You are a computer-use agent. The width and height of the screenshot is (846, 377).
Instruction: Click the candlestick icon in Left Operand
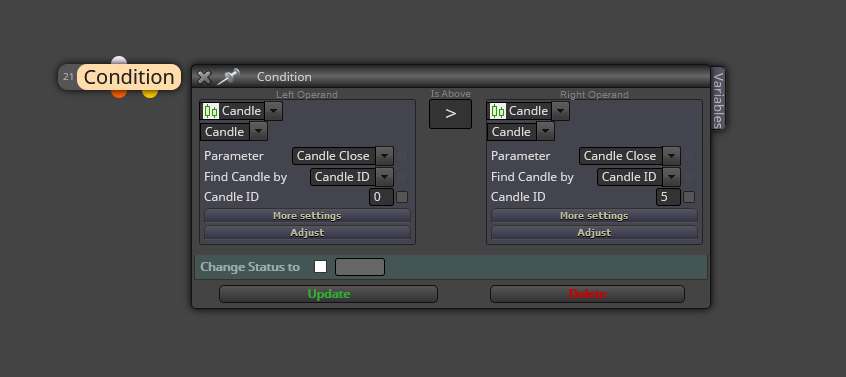(211, 111)
